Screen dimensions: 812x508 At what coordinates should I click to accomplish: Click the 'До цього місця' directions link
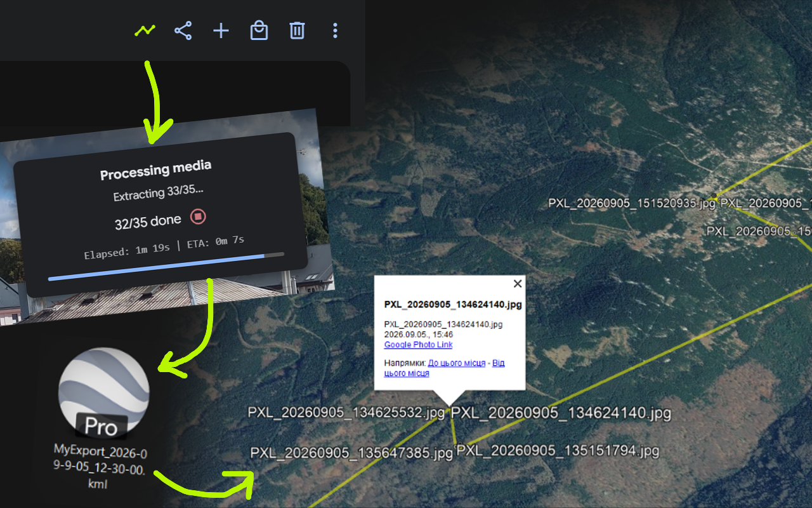pyautogui.click(x=457, y=363)
